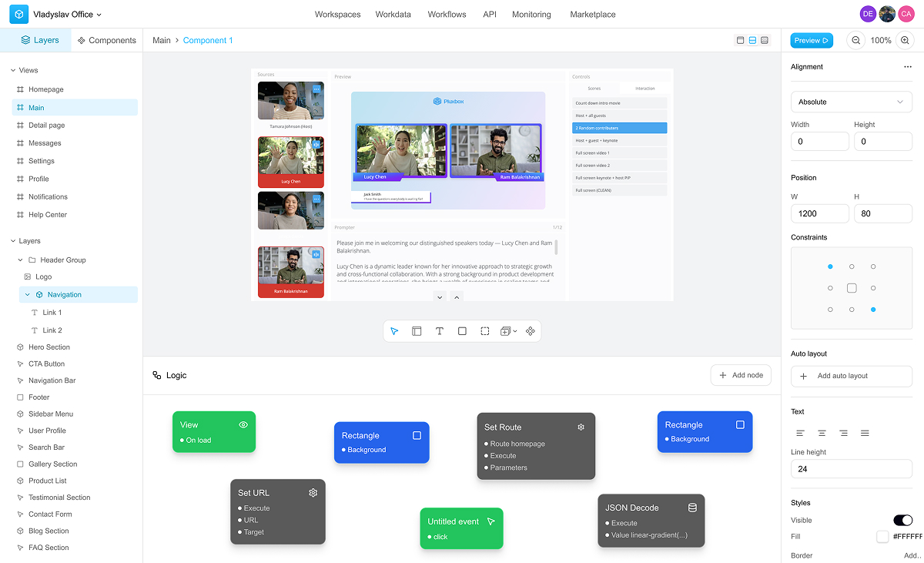
Task: Open Alignment panel three-dot menu
Action: (x=907, y=67)
